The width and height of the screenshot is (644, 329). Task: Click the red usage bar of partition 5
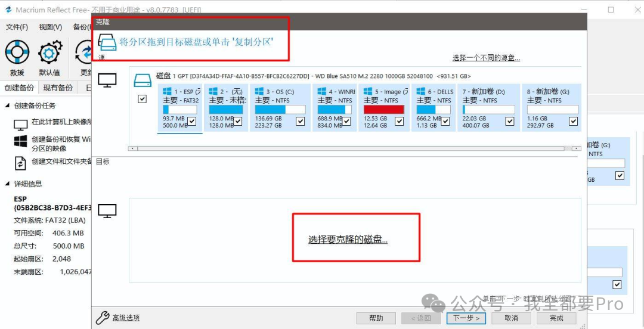[383, 110]
